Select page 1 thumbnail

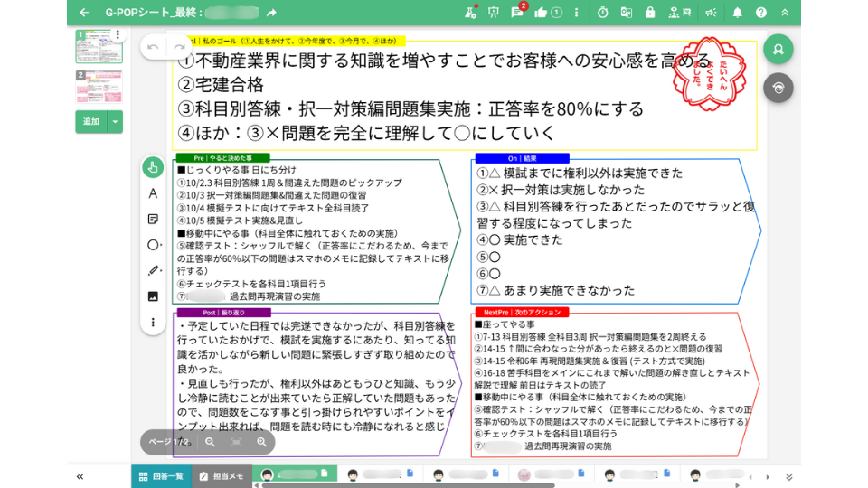point(99,46)
